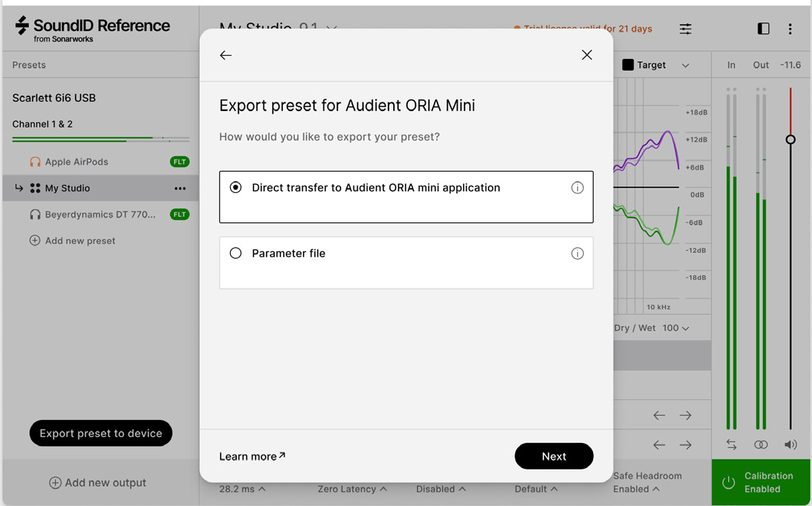The height and width of the screenshot is (506, 812).
Task: Click the SoundID Reference logo
Action: (92, 29)
